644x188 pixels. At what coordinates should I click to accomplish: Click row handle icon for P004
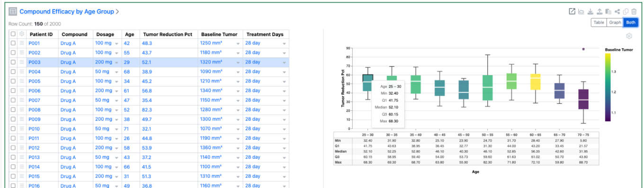tap(22, 72)
